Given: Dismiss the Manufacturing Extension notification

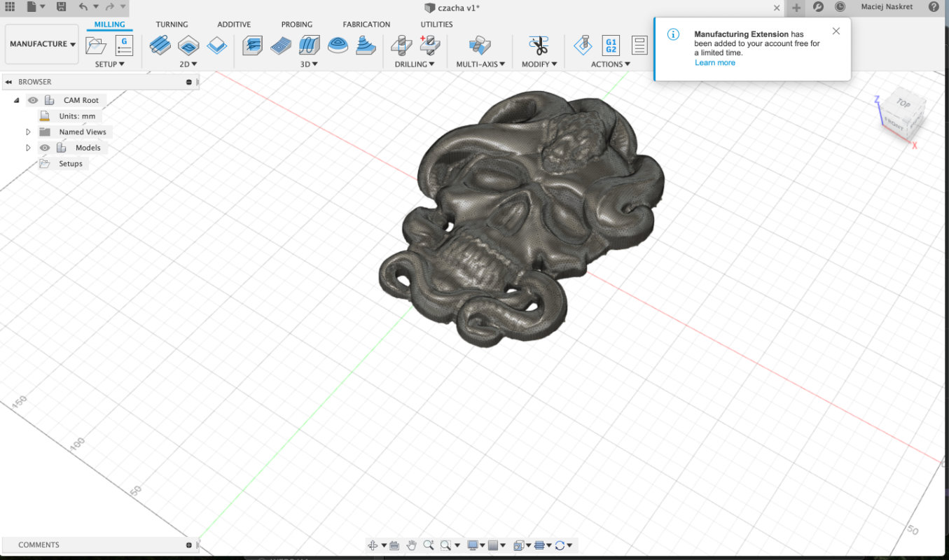Looking at the screenshot, I should (836, 31).
